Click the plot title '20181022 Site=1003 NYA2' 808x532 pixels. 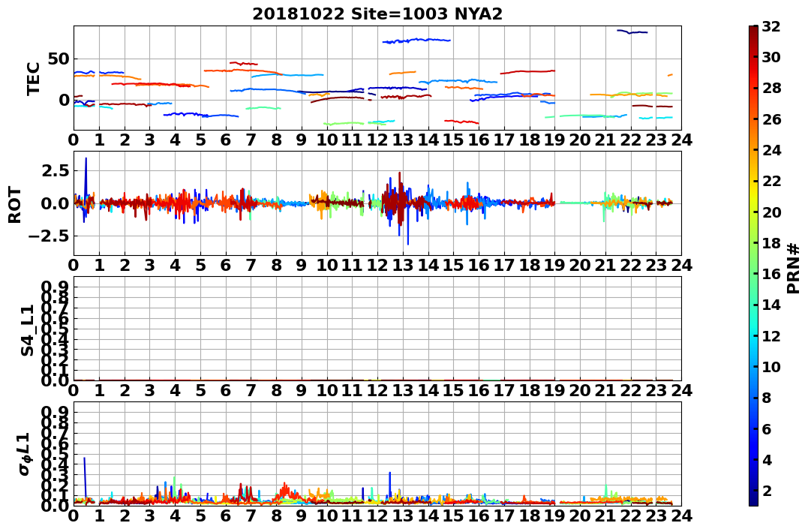tap(377, 14)
